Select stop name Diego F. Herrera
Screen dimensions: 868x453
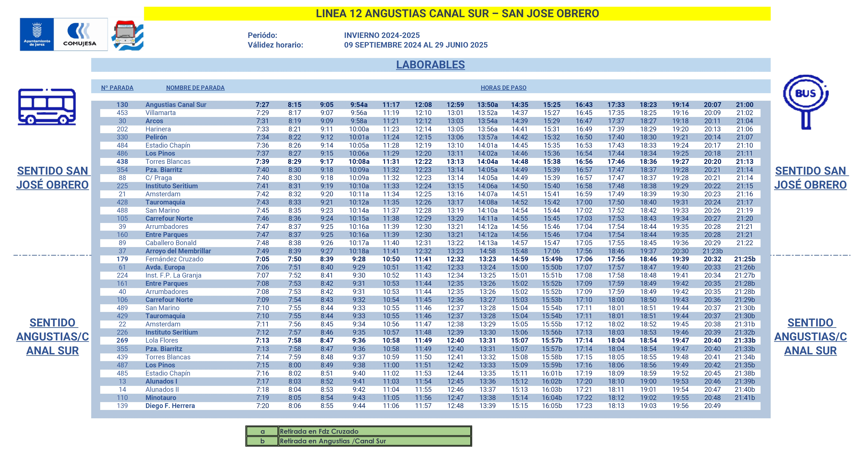tap(170, 406)
